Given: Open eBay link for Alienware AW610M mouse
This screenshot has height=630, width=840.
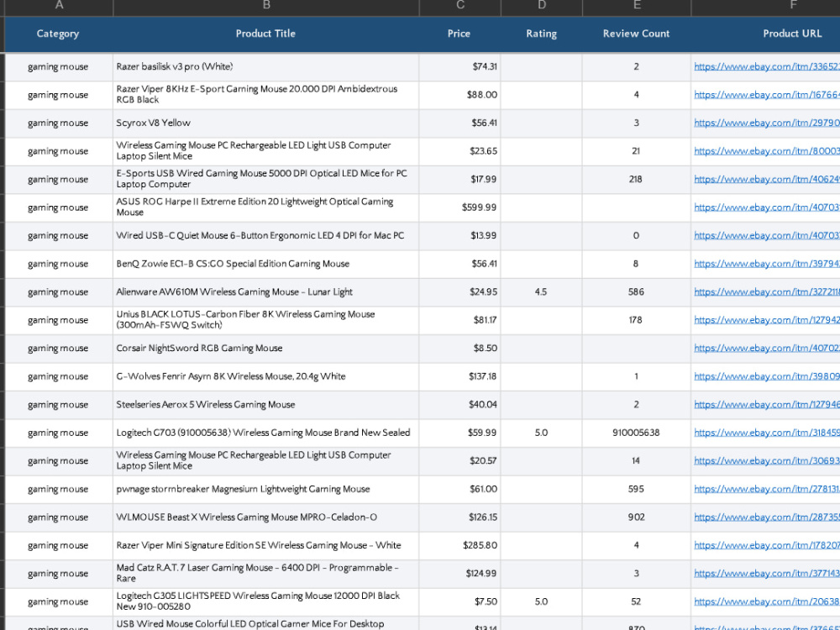Looking at the screenshot, I should pos(767,292).
